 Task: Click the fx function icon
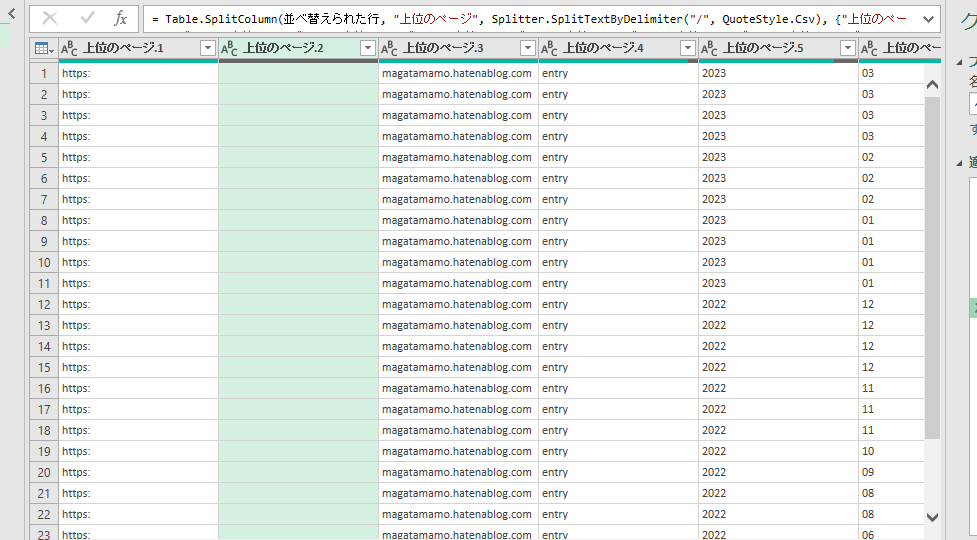point(120,19)
